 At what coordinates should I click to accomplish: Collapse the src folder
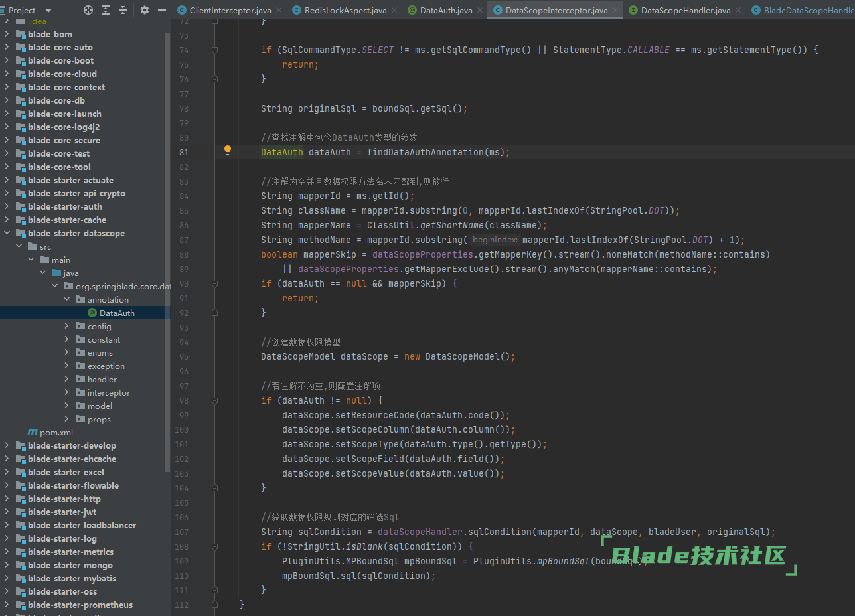point(19,246)
